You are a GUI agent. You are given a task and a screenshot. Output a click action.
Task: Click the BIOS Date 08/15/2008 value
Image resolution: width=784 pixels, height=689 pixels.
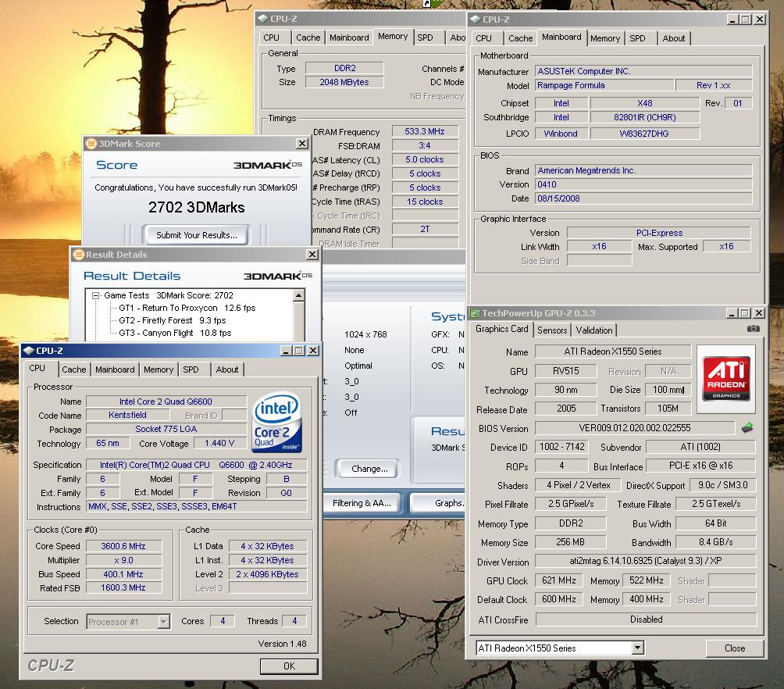pos(643,198)
